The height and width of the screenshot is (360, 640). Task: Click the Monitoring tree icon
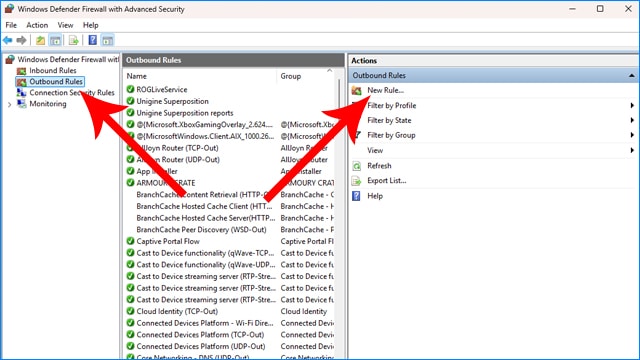[x=21, y=104]
